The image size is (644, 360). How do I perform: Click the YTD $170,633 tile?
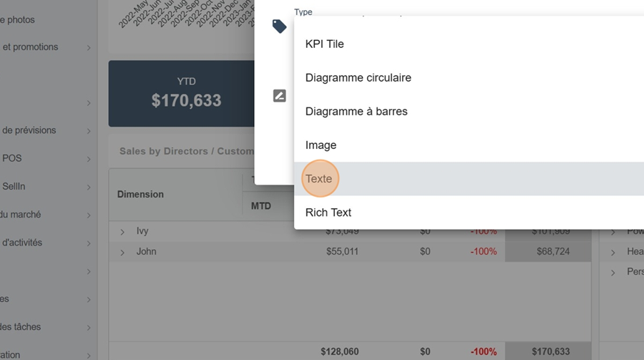(x=186, y=94)
